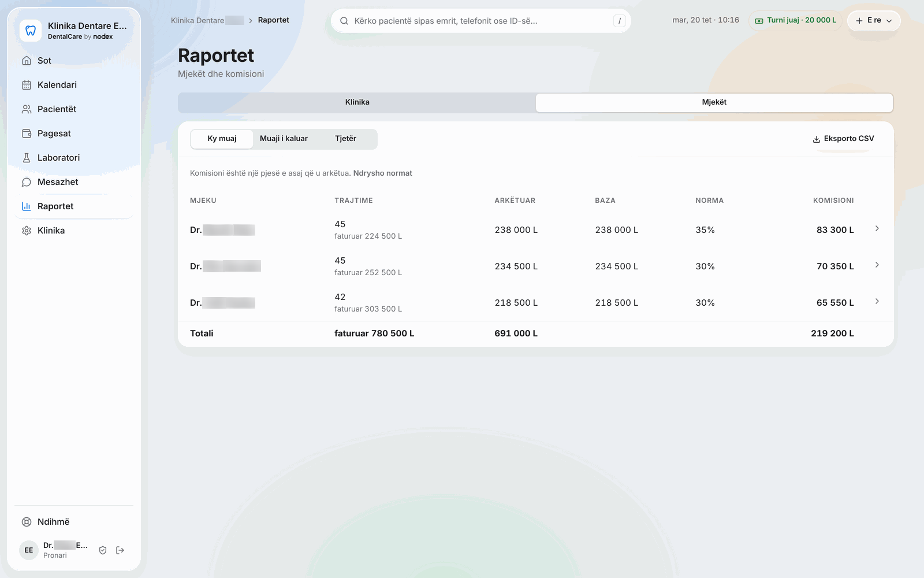
Task: Click the slash shortcut hint in search
Action: click(x=619, y=21)
